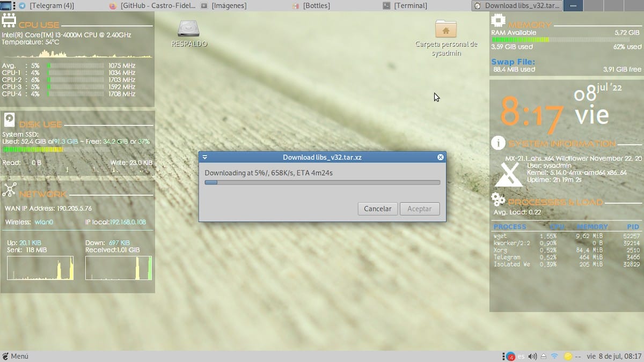
Task: Click the CPU-3 1592 MHz row
Action: (69, 87)
